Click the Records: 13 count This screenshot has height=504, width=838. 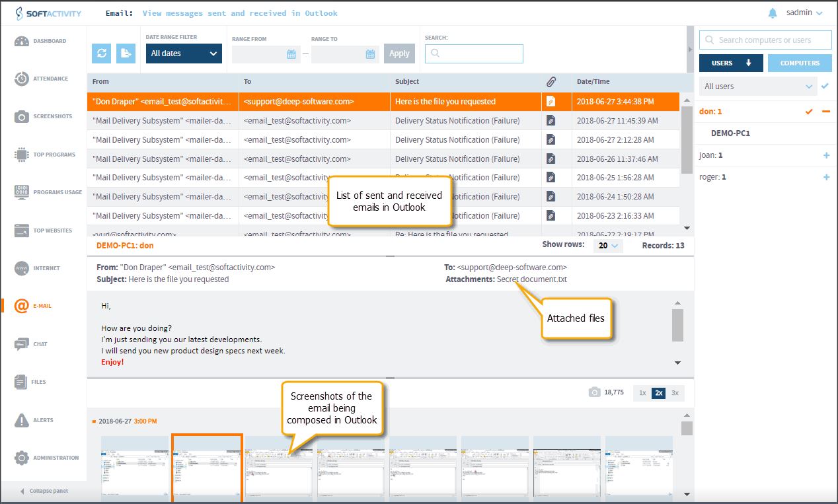(664, 246)
